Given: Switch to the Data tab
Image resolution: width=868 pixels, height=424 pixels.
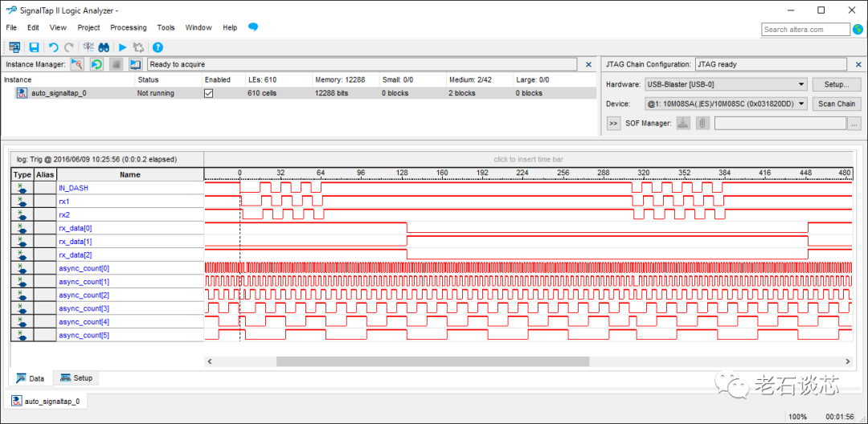Looking at the screenshot, I should [x=31, y=379].
